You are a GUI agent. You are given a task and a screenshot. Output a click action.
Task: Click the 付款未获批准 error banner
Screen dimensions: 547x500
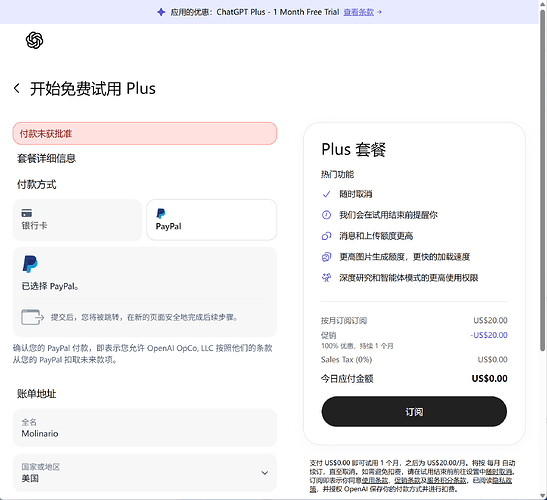click(x=145, y=133)
